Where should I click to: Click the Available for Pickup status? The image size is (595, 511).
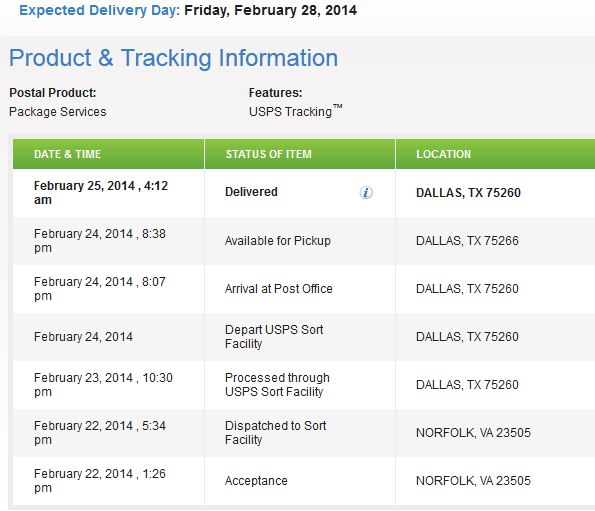278,241
